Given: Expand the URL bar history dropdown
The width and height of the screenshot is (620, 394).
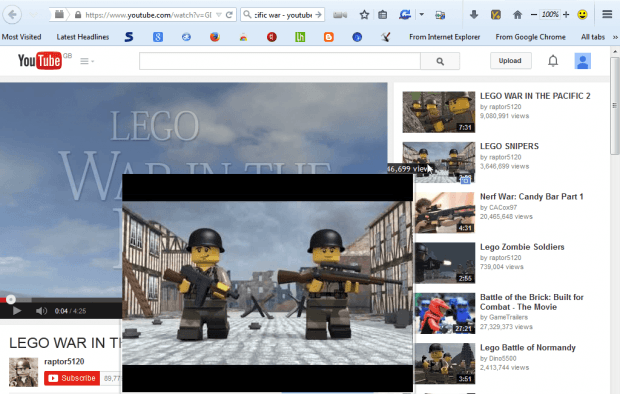Looking at the screenshot, I should point(219,15).
